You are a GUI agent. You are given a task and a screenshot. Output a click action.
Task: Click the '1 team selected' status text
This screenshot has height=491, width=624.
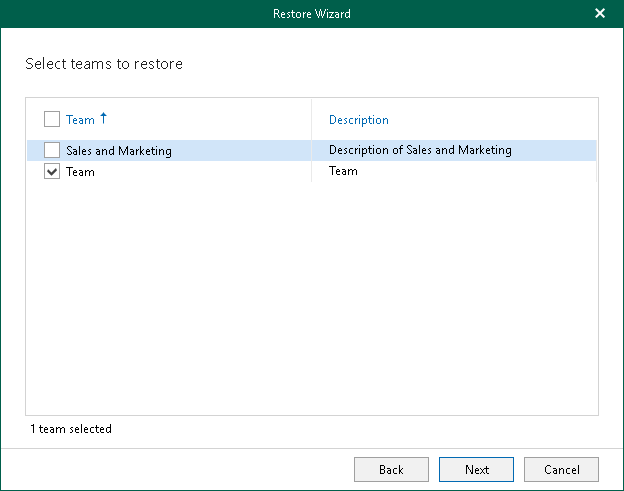pos(71,429)
